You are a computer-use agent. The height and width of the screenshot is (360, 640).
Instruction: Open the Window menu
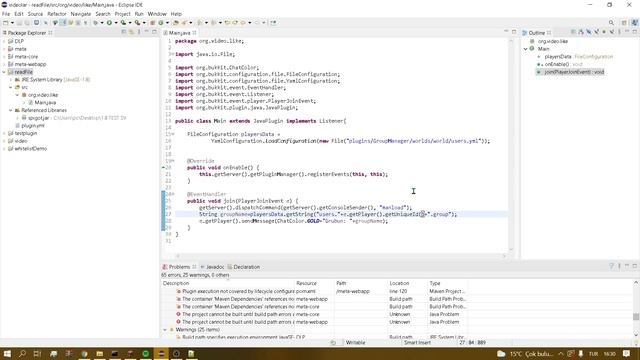pyautogui.click(x=157, y=14)
